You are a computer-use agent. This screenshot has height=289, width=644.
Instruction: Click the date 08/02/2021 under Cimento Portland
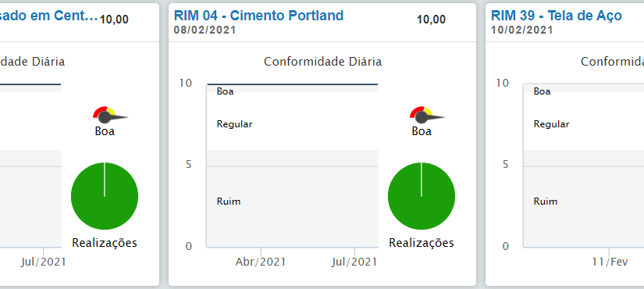pos(205,30)
